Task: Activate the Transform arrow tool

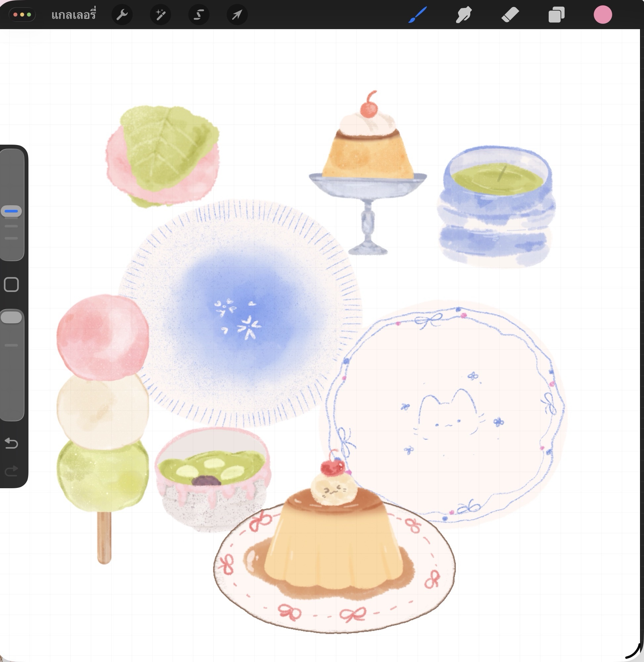Action: click(237, 15)
